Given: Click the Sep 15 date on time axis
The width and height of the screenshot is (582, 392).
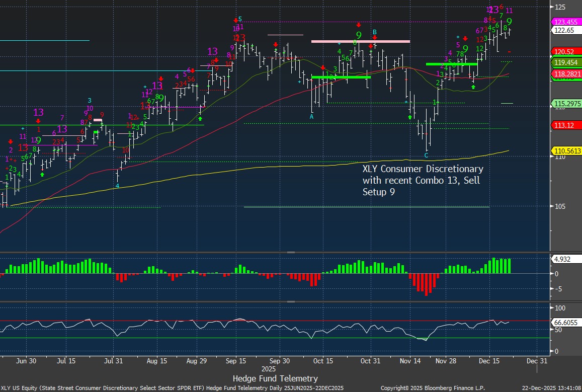Looking at the screenshot, I should pos(235,361).
